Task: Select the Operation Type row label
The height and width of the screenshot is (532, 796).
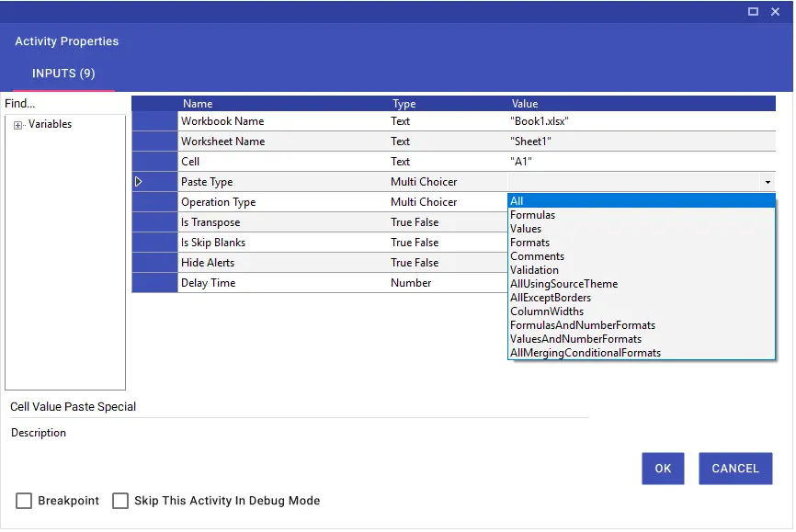Action: pyautogui.click(x=218, y=202)
